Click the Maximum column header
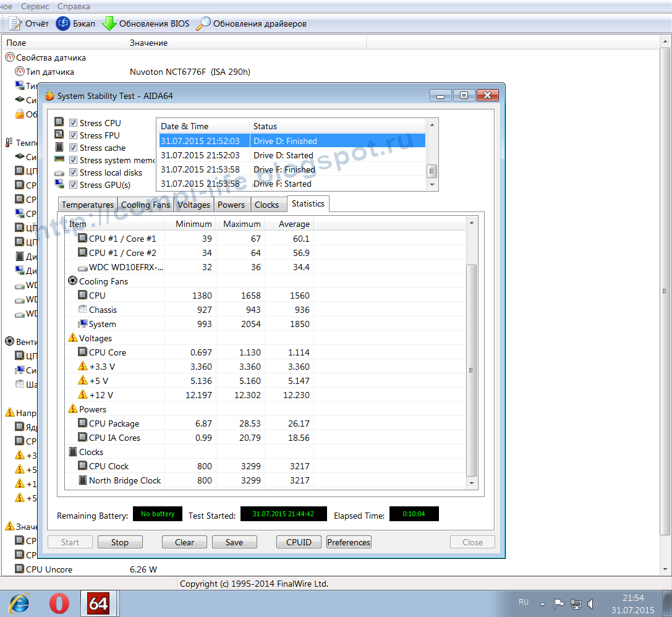The width and height of the screenshot is (672, 617). click(x=240, y=224)
